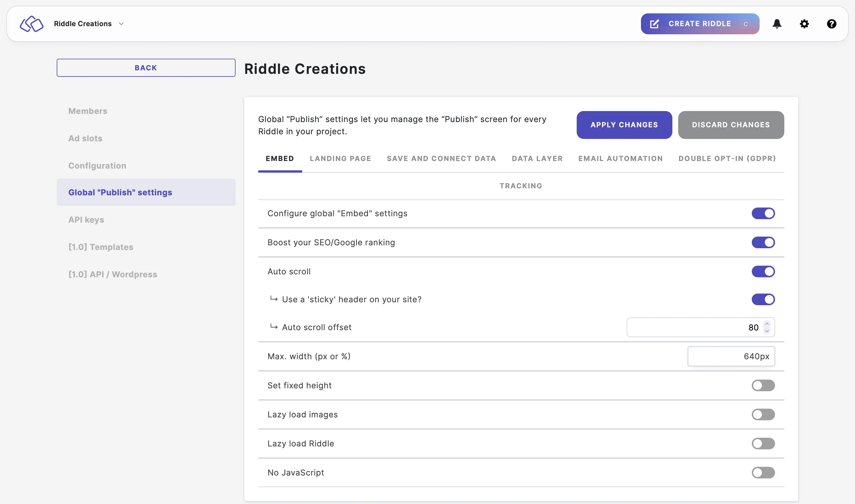
Task: Open the Tracking tab
Action: click(x=521, y=186)
